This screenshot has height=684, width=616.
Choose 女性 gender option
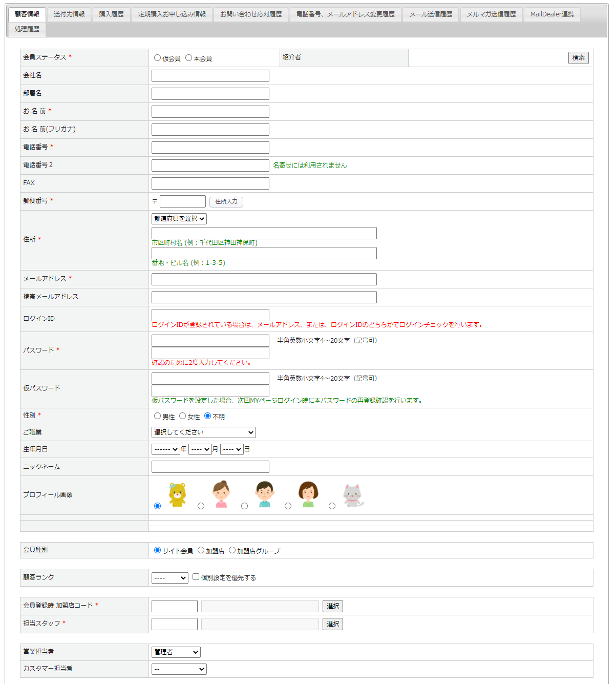[182, 416]
